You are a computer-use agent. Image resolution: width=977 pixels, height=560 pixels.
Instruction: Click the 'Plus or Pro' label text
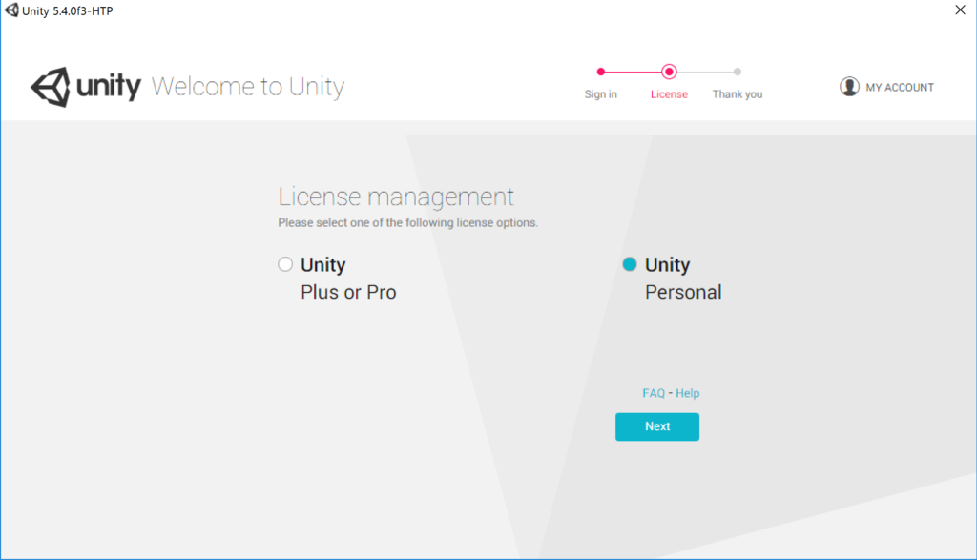tap(348, 292)
